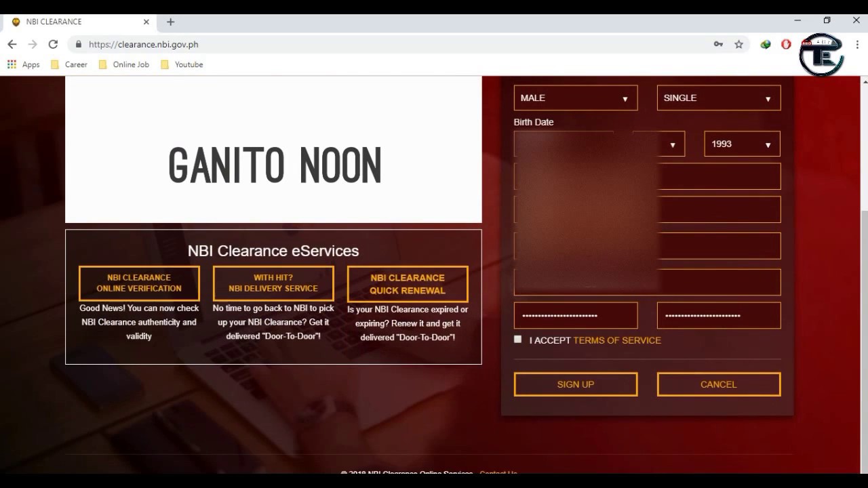Viewport: 868px width, 488px height.
Task: Open the TERMS OF SERVICE link
Action: 617,340
